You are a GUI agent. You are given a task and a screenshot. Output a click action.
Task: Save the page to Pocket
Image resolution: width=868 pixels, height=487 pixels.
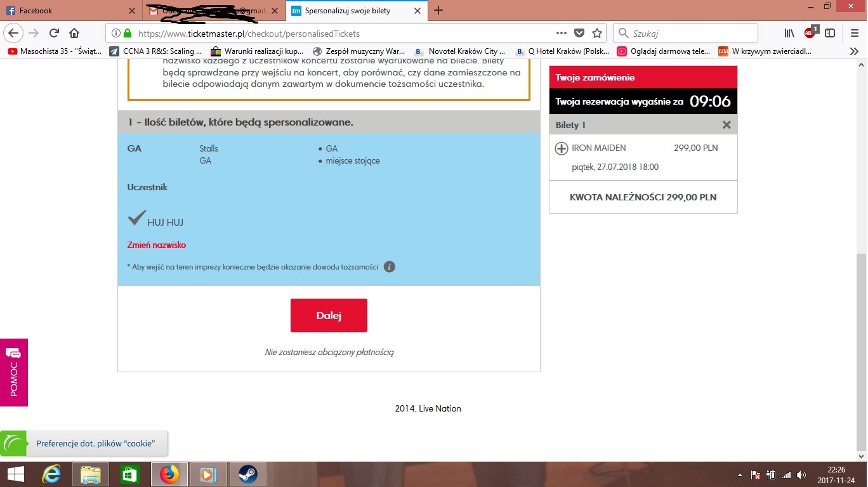point(579,34)
